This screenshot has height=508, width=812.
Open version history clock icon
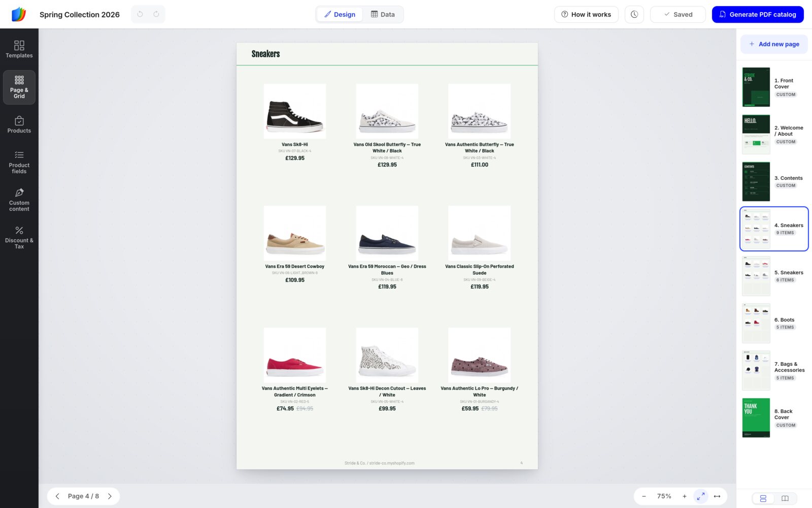pyautogui.click(x=634, y=14)
